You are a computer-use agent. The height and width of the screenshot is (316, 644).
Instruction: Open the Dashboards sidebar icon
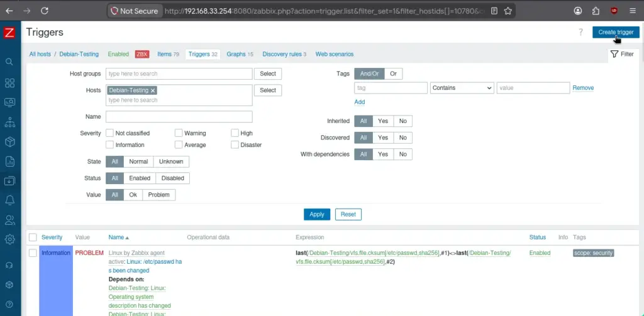pos(9,83)
